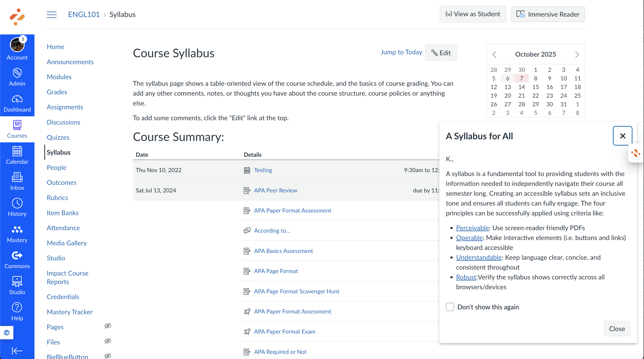Toggle the course navigation hamburger menu

[51, 15]
